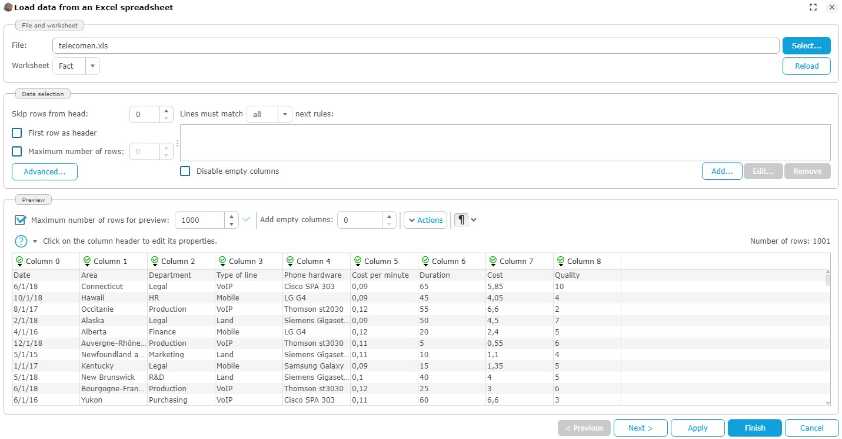The image size is (842, 439).
Task: Click Select... to choose a file
Action: [806, 45]
